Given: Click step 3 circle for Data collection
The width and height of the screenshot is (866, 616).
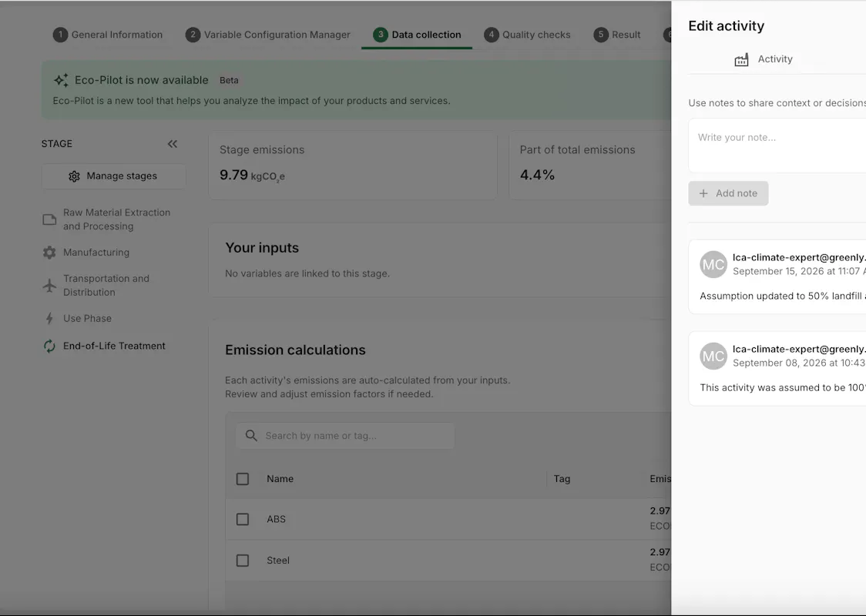Looking at the screenshot, I should pos(380,35).
